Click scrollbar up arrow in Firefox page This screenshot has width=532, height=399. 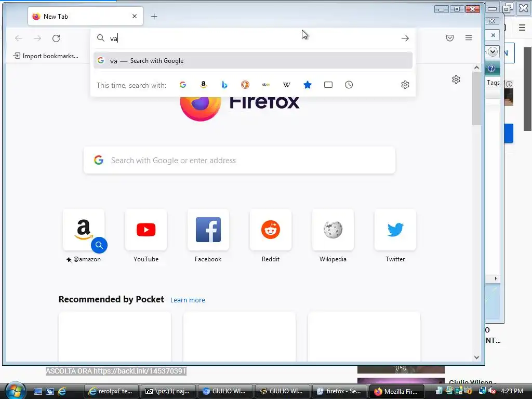[x=476, y=68]
